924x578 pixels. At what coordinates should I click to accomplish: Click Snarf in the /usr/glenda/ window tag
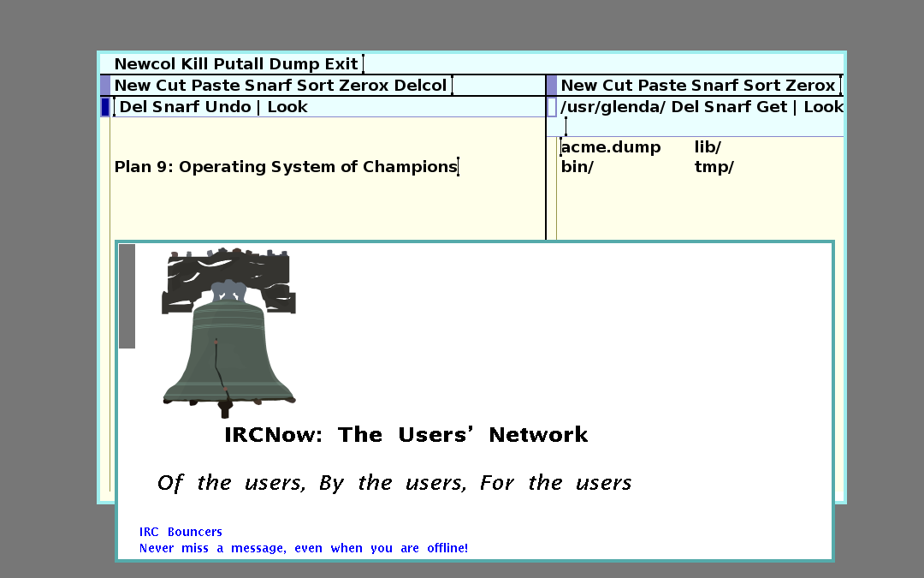tap(728, 107)
